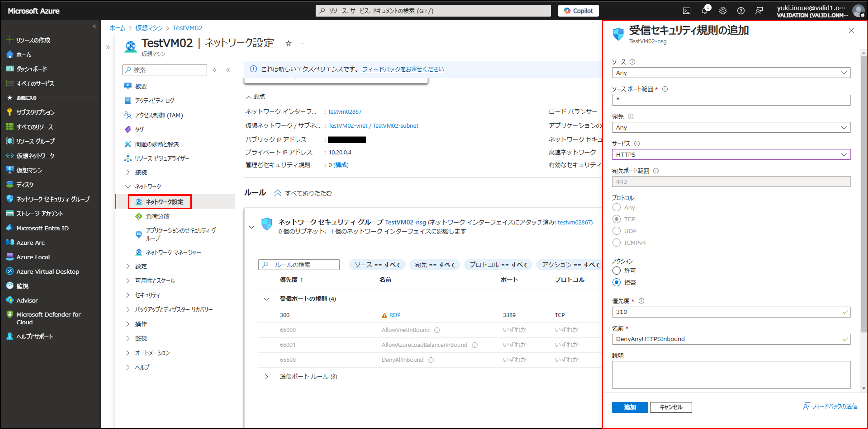This screenshot has width=868, height=429.
Task: Select 拒否 action radio button
Action: (x=616, y=282)
